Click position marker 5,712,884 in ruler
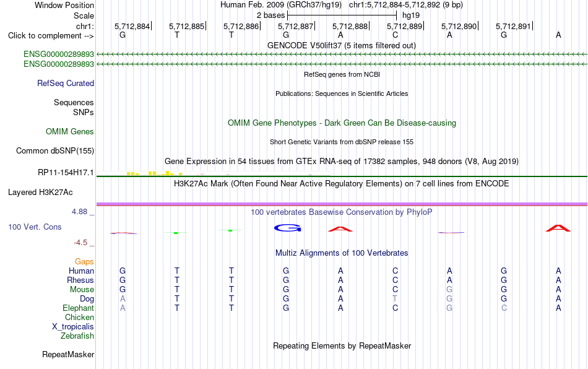Screen dimensions: 588x369 [x=132, y=26]
